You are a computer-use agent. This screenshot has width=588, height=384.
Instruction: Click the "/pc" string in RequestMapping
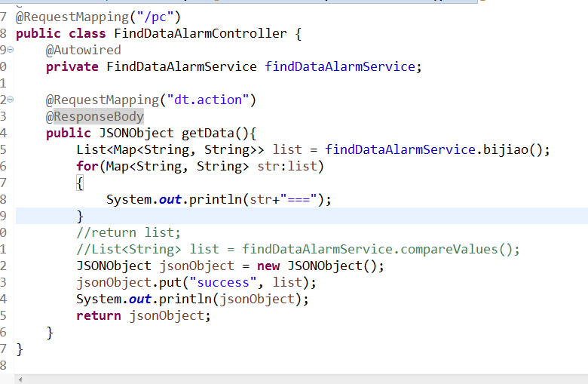155,17
